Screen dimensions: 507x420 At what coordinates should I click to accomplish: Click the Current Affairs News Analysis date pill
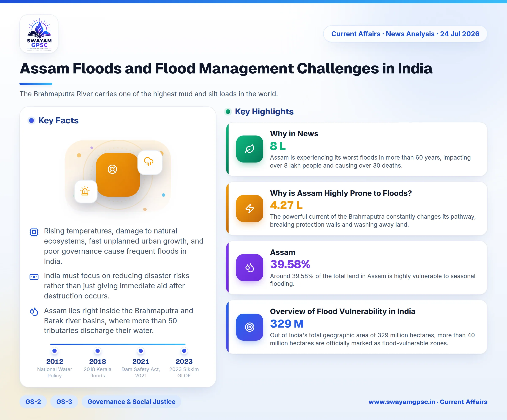(x=405, y=34)
